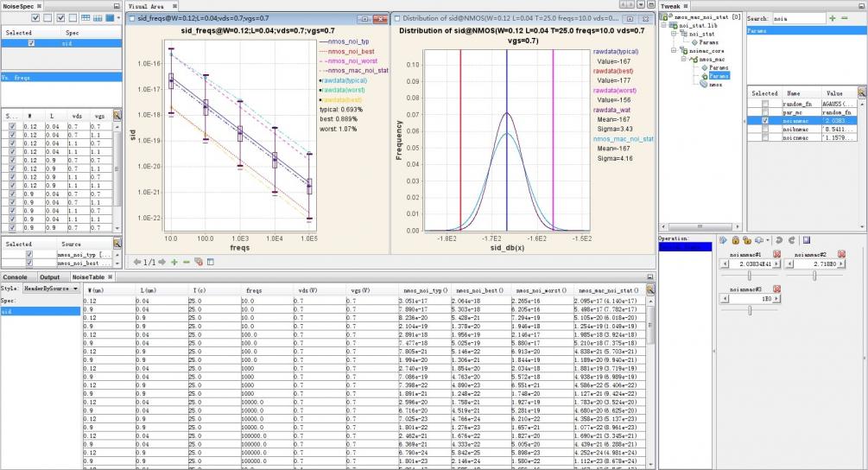The image size is (868, 470).
Task: Toggle the noibnmac parameter checkbox
Action: [x=765, y=129]
